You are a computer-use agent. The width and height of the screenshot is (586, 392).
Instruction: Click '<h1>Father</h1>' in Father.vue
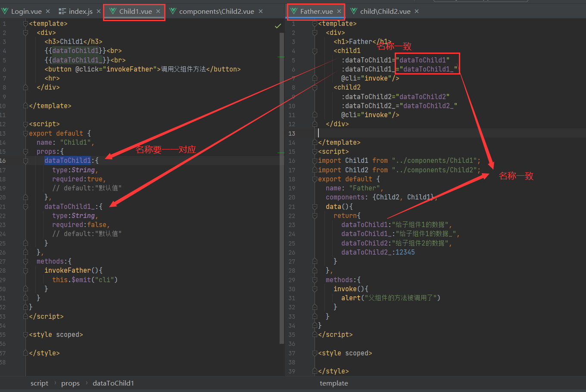coord(363,42)
